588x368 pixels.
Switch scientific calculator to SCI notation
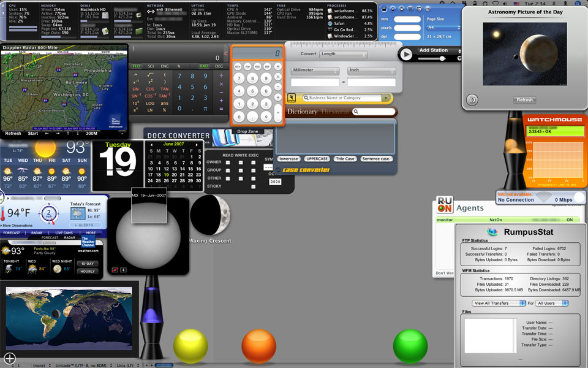click(x=151, y=66)
